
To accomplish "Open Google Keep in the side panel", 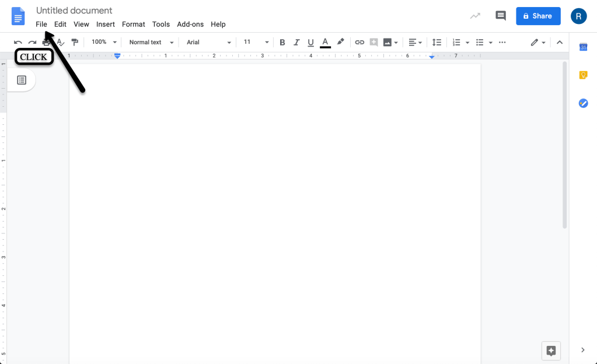I will pyautogui.click(x=582, y=75).
